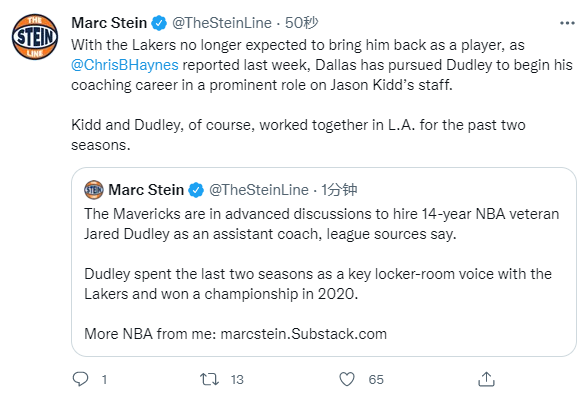Open Marc Stein's name in main tweet
Screen dimensions: 581x397
click(109, 23)
